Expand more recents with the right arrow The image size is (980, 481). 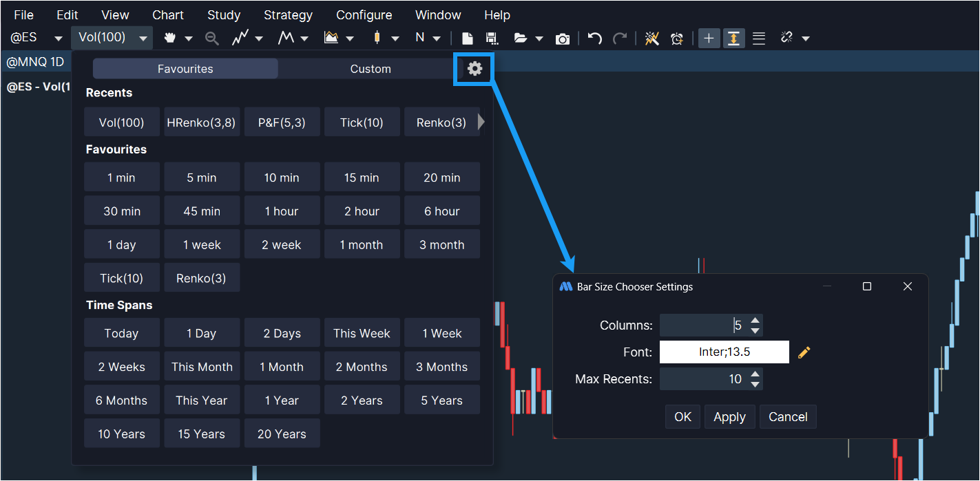(x=481, y=122)
